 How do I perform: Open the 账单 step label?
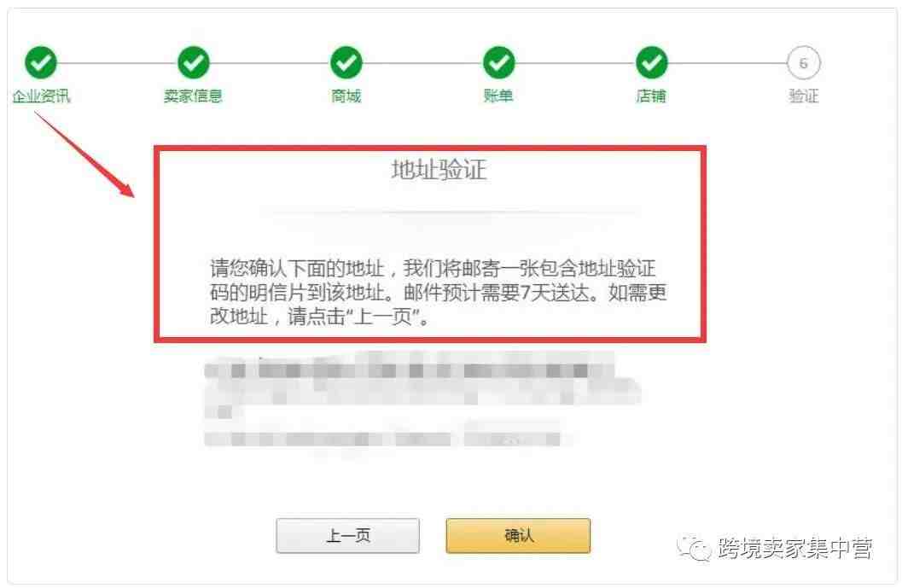[x=498, y=96]
